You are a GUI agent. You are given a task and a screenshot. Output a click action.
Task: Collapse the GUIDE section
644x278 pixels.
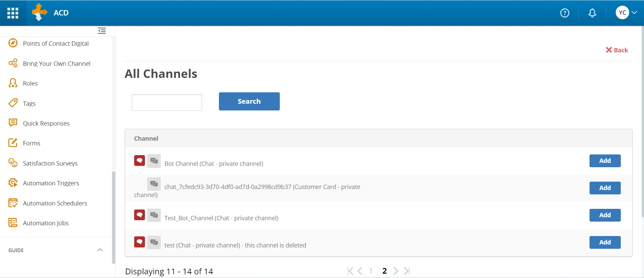tap(100, 250)
